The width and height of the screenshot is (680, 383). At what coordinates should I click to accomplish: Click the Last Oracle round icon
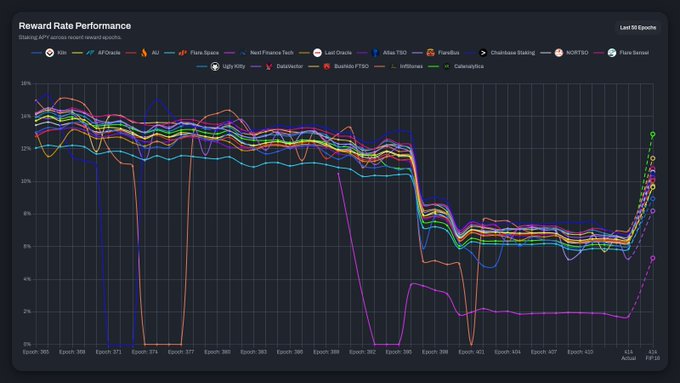coord(317,53)
